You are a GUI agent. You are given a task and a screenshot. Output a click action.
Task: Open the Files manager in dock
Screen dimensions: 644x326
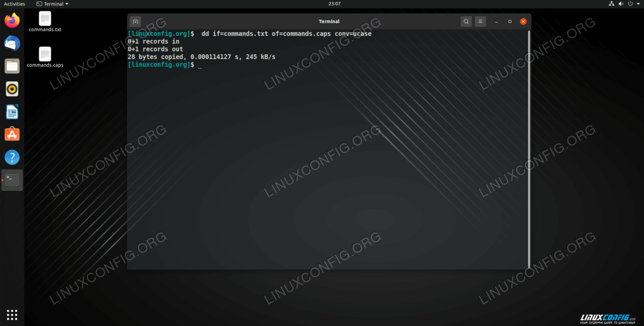tap(12, 66)
